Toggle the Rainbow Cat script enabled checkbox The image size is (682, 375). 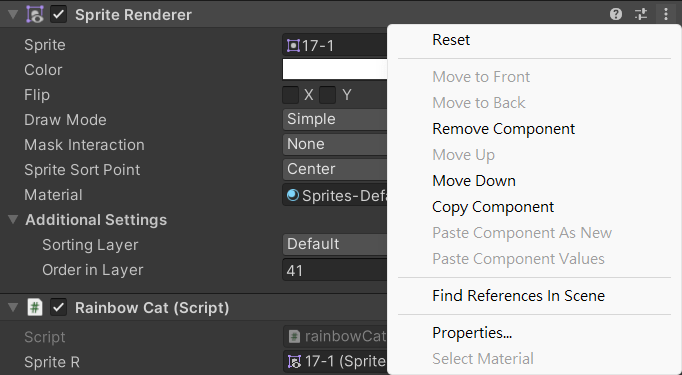coord(59,308)
